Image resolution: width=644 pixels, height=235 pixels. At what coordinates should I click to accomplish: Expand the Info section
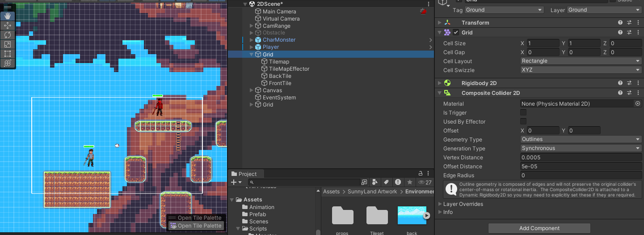439,212
